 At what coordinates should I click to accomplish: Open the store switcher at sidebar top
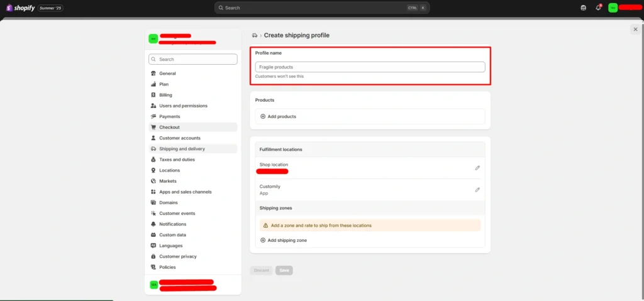[x=193, y=39]
